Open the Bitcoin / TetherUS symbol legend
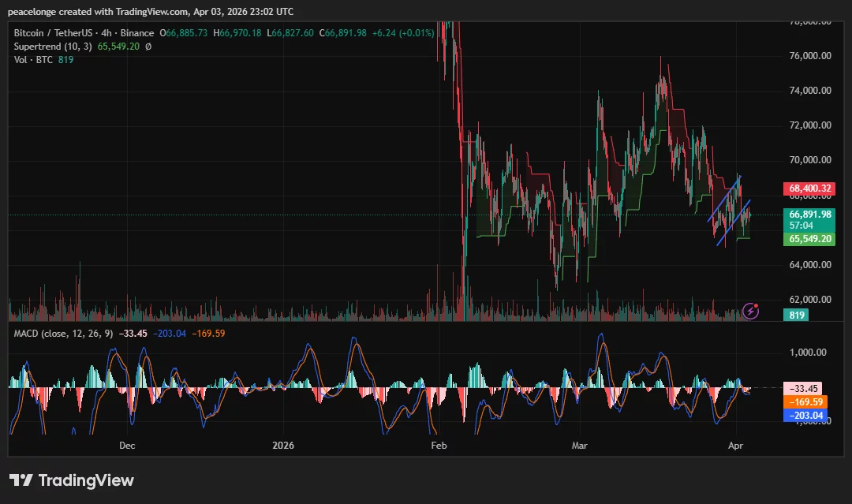852x504 pixels. [x=55, y=33]
